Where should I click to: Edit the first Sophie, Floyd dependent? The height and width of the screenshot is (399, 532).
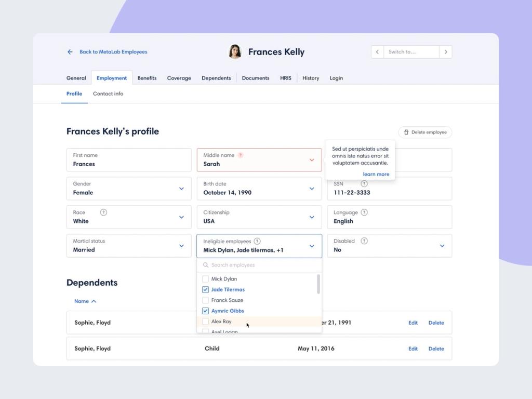[x=413, y=323]
